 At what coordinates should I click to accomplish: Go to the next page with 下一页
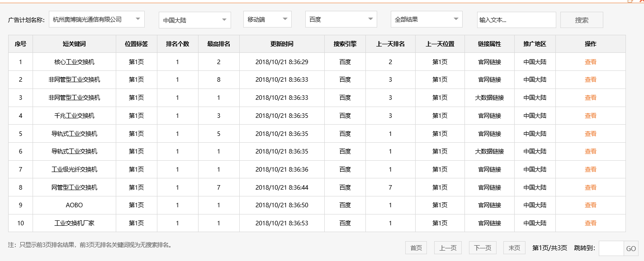click(x=482, y=247)
